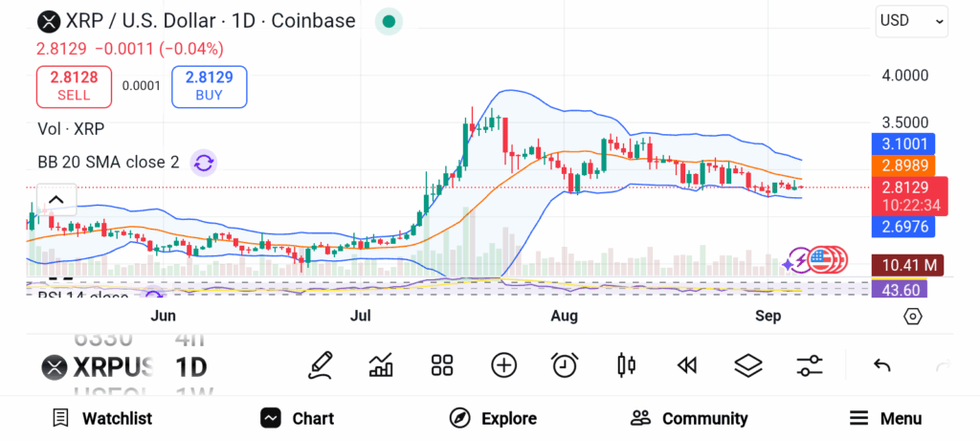
Task: Toggle the green market status indicator
Action: coord(388,21)
